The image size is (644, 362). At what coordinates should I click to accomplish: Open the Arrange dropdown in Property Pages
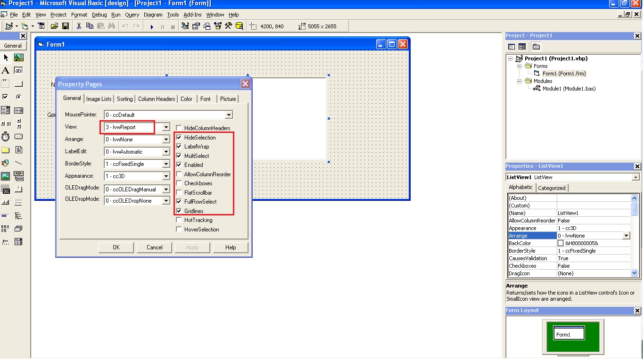click(x=165, y=140)
